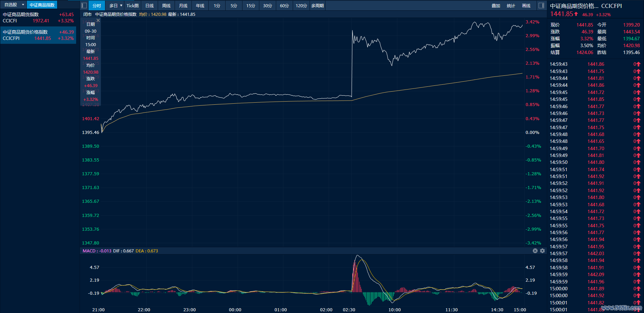Select the 120分 period
644x313 pixels.
(x=301, y=6)
